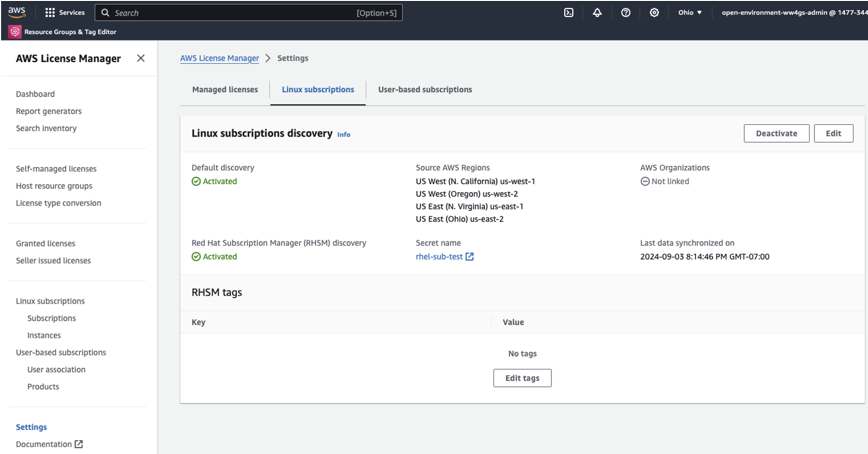Open Report generators in the sidebar

tap(49, 111)
